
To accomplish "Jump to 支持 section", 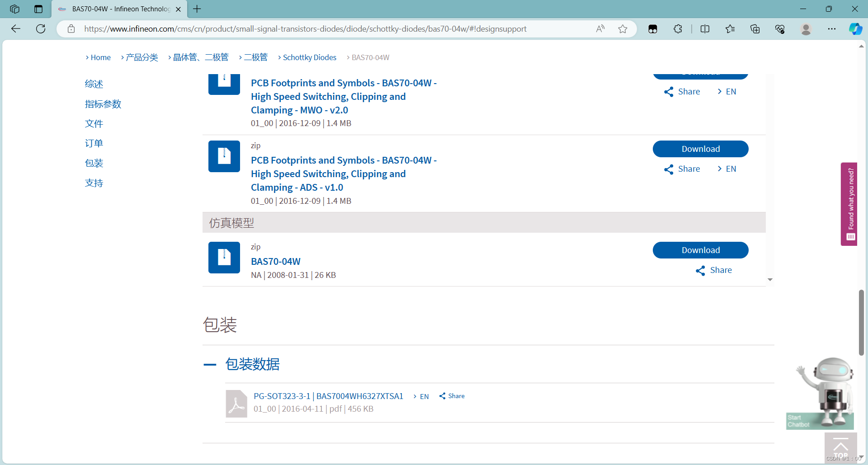I will [94, 183].
